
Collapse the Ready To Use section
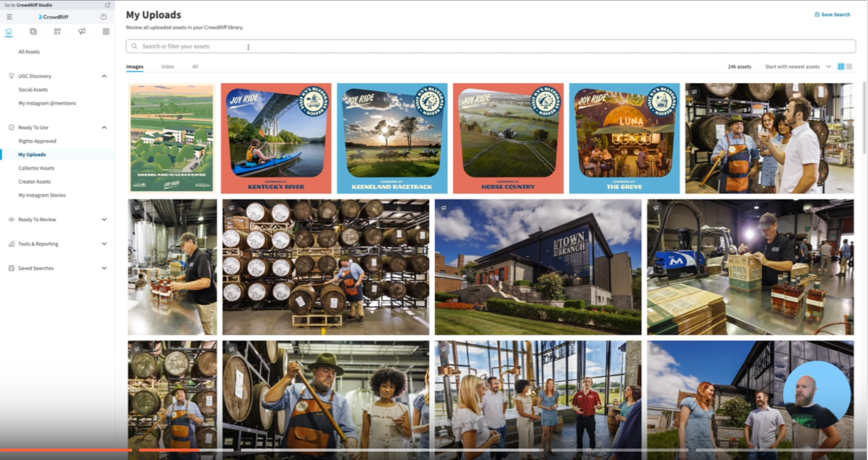coord(104,127)
